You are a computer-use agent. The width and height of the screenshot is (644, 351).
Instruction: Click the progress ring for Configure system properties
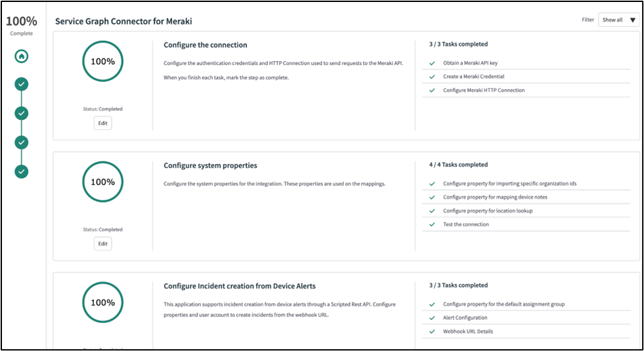point(102,182)
